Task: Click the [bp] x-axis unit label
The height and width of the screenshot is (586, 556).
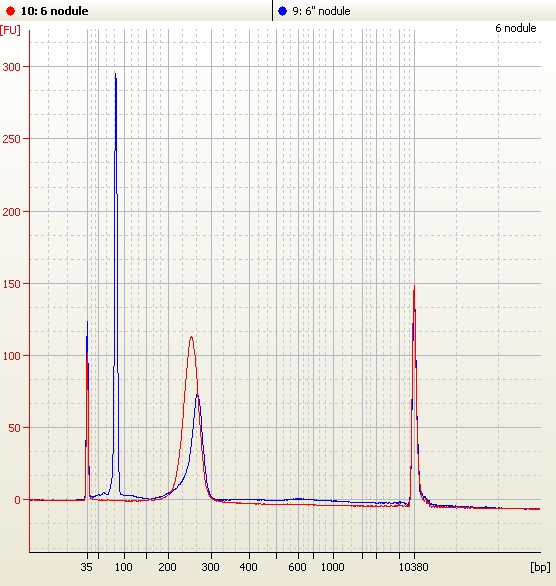Action: point(540,567)
